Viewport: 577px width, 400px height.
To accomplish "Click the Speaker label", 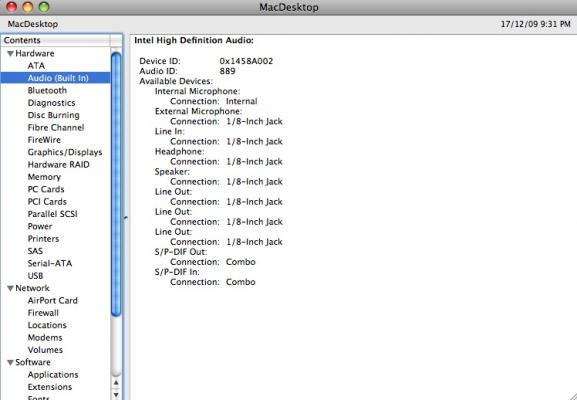I will pos(172,172).
